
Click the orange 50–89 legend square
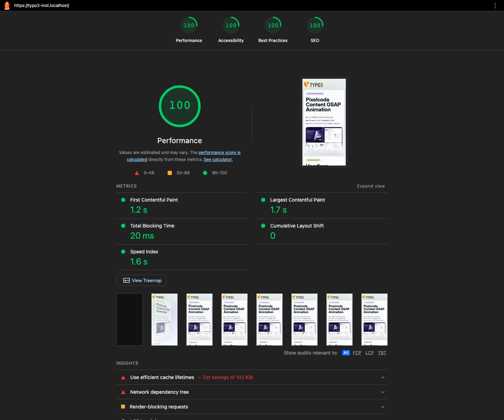point(170,173)
